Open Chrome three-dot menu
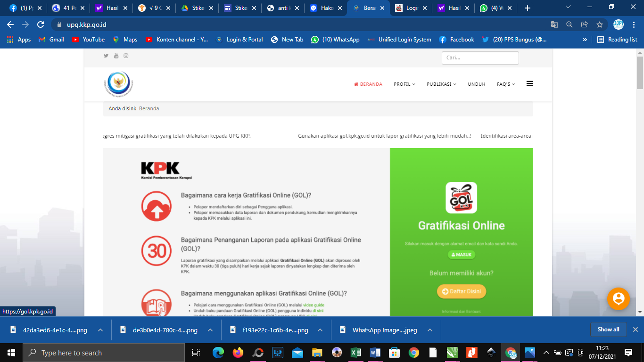This screenshot has width=644, height=362. pos(633,25)
